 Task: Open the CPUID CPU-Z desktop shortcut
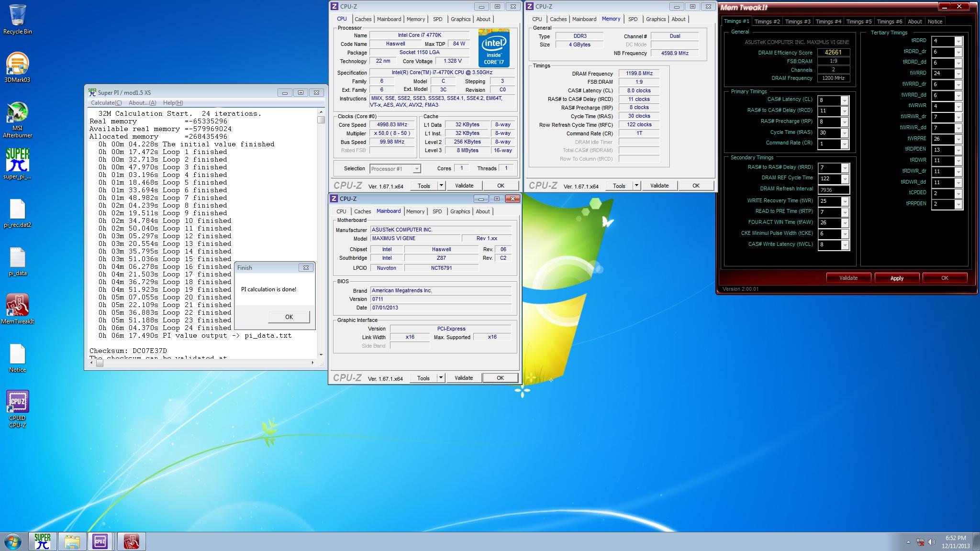tap(17, 409)
